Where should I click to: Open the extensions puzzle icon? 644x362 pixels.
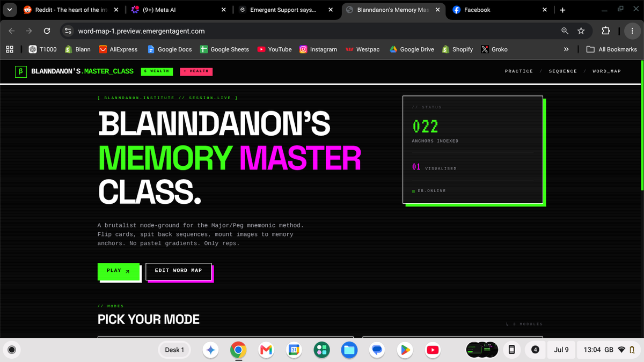606,31
